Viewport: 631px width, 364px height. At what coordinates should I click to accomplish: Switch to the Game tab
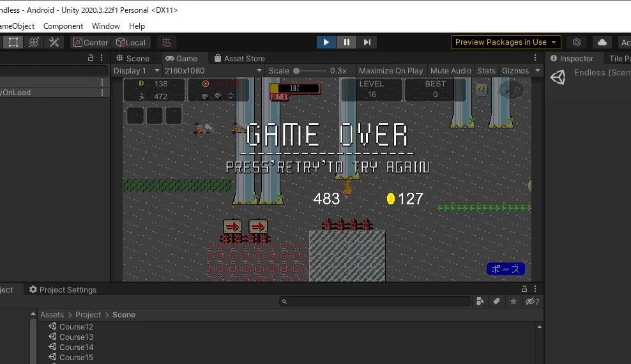(181, 58)
